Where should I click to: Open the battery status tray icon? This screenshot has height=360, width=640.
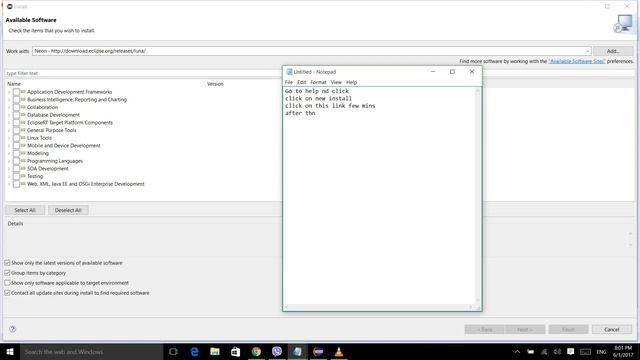(530, 352)
